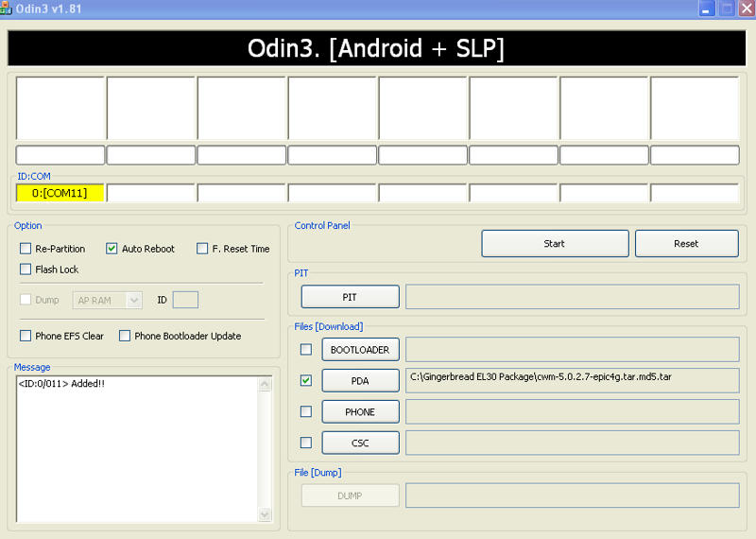This screenshot has height=539, width=756.
Task: Click the PHONE file path field
Action: point(573,411)
